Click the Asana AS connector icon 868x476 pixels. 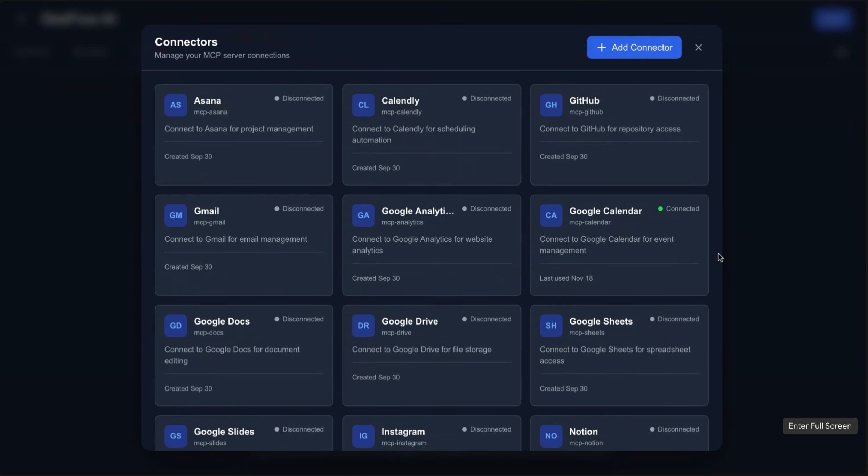coord(176,105)
